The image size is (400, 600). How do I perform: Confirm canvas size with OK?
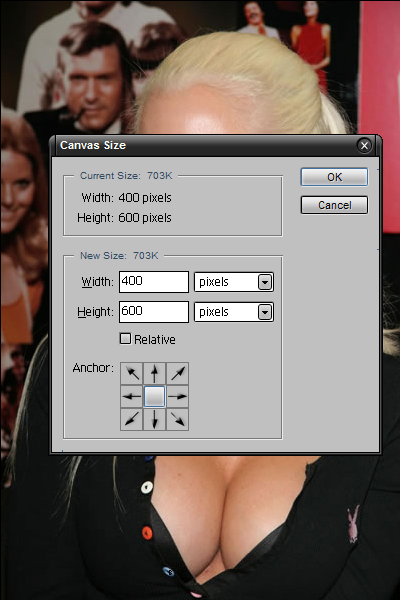click(x=334, y=177)
